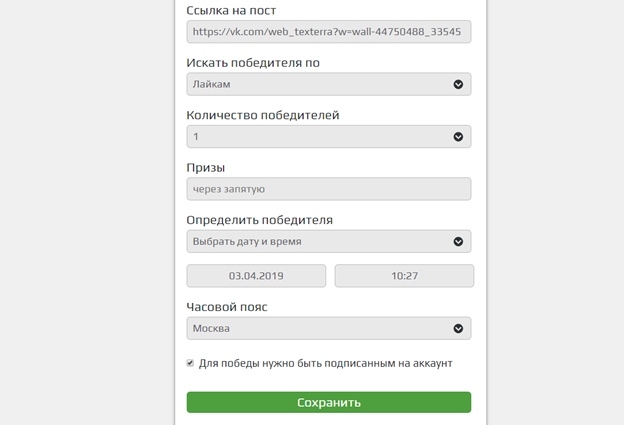This screenshot has height=425, width=624.
Task: Select the time field showing 10:27
Action: click(404, 276)
